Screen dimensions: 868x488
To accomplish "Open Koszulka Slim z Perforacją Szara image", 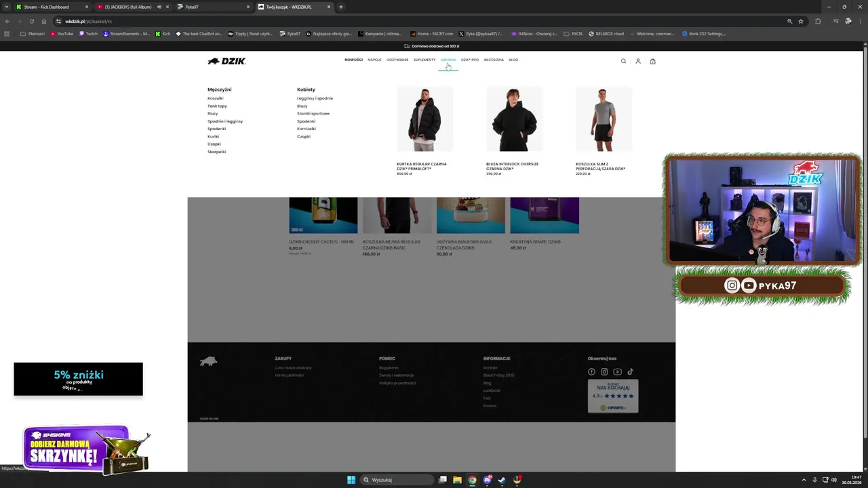I will tap(604, 119).
